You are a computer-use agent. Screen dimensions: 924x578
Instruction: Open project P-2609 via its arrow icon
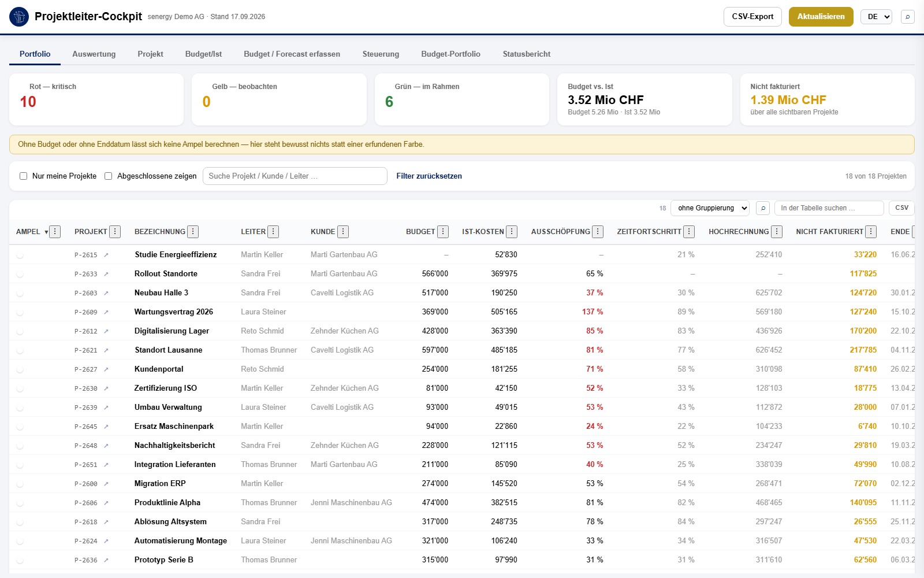106,312
